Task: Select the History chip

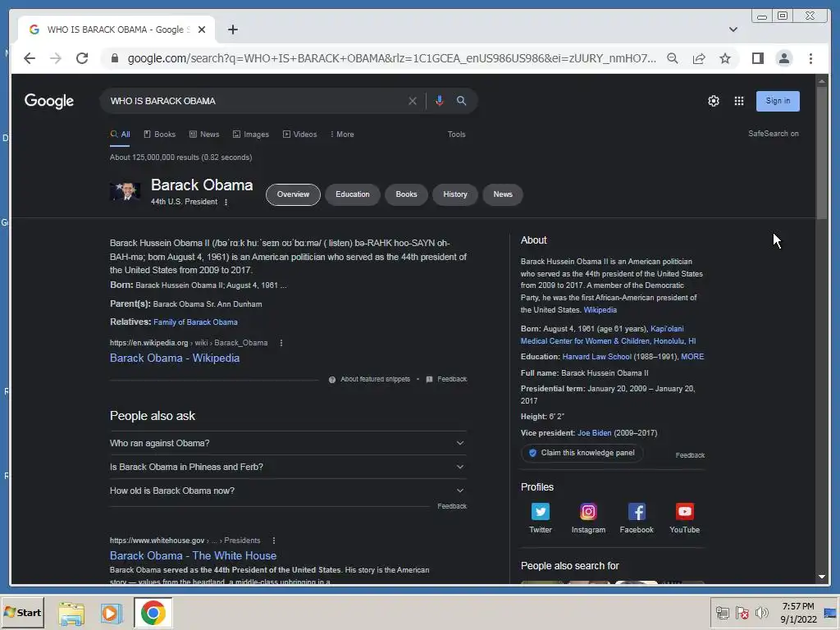Action: click(454, 194)
